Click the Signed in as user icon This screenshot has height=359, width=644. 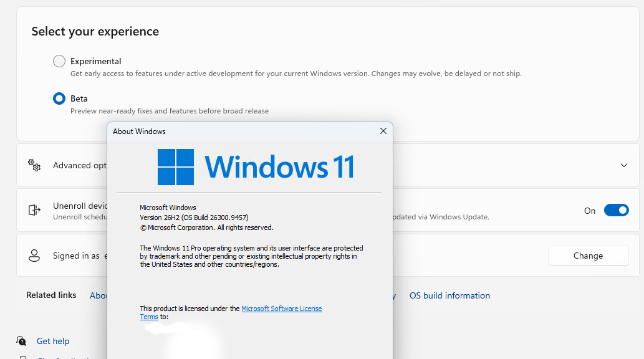coord(34,256)
